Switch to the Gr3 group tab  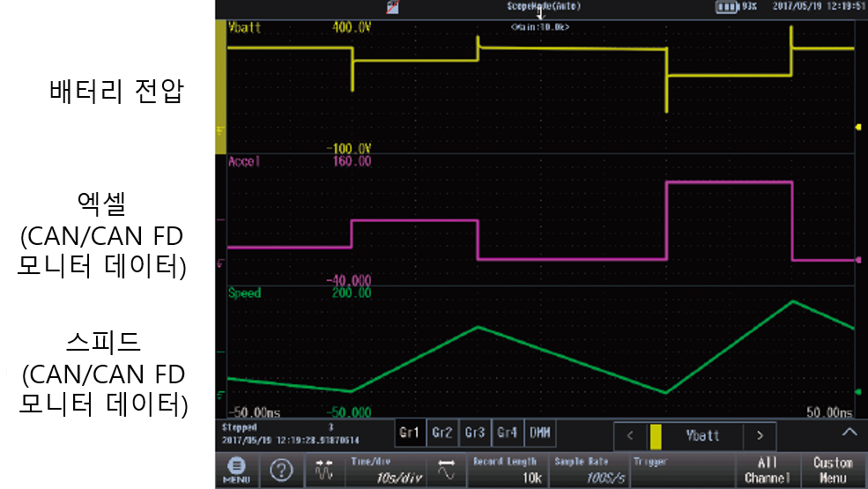click(475, 433)
